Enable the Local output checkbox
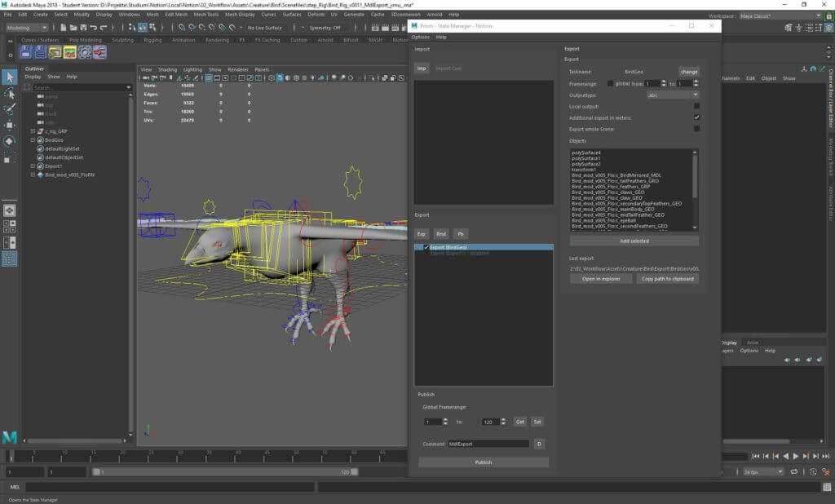The image size is (835, 504). (x=696, y=106)
